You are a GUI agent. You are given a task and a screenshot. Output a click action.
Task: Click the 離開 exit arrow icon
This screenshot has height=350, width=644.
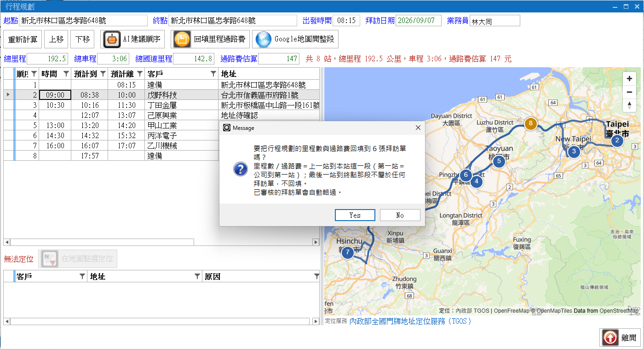[610, 338]
